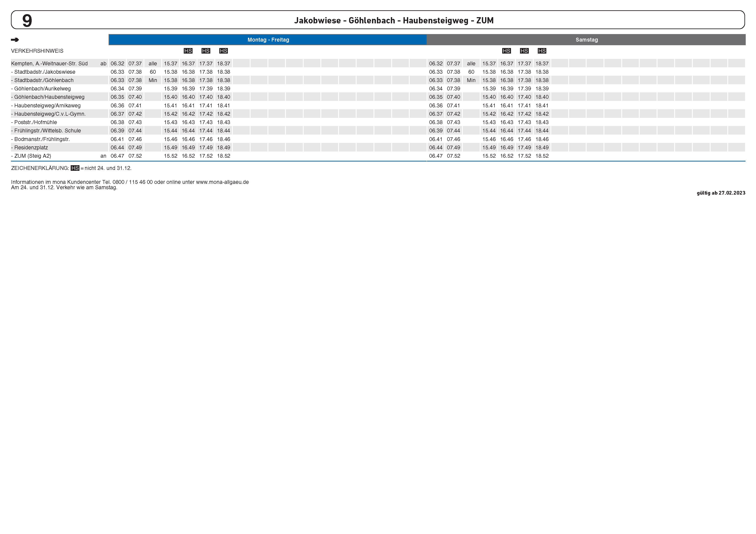
Task: Click the 'ZEICHENERKLÄRUNG:' legend label
Action: 40,168
